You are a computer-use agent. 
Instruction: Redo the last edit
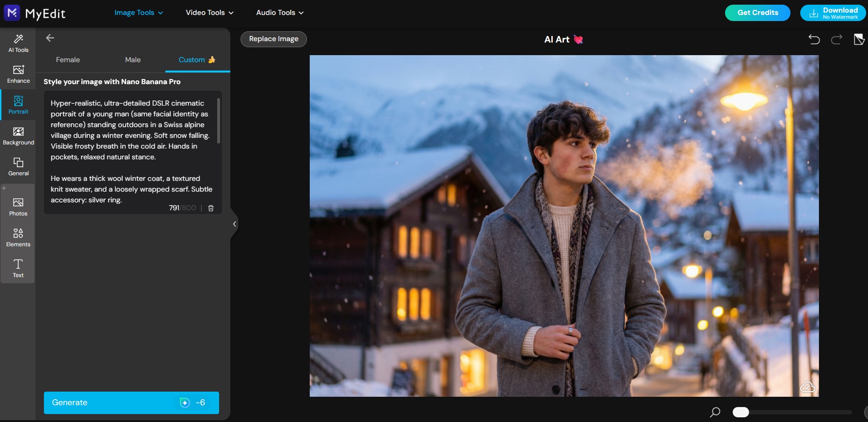tap(836, 39)
